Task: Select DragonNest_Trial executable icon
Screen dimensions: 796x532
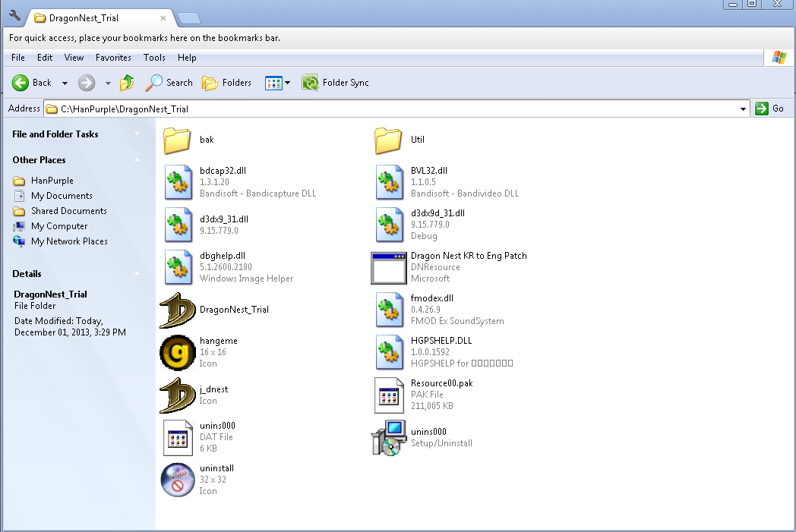Action: coord(178,310)
